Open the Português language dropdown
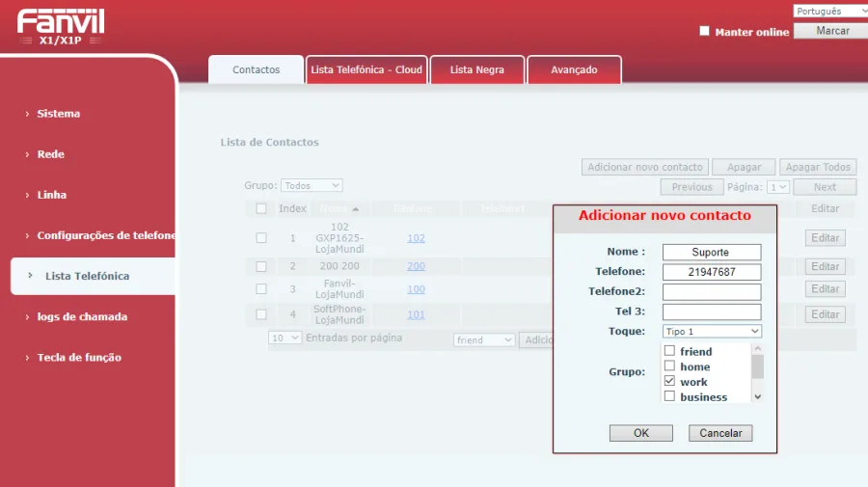The height and width of the screenshot is (487, 868). pyautogui.click(x=830, y=11)
